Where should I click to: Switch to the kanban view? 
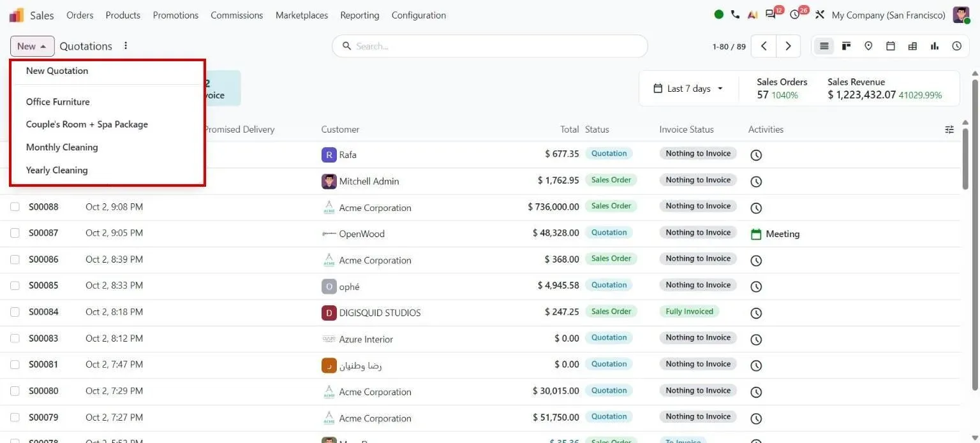pyautogui.click(x=847, y=46)
